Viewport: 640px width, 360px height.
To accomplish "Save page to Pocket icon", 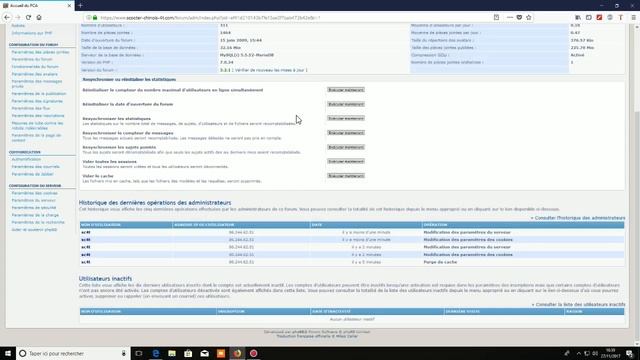I will coord(519,18).
